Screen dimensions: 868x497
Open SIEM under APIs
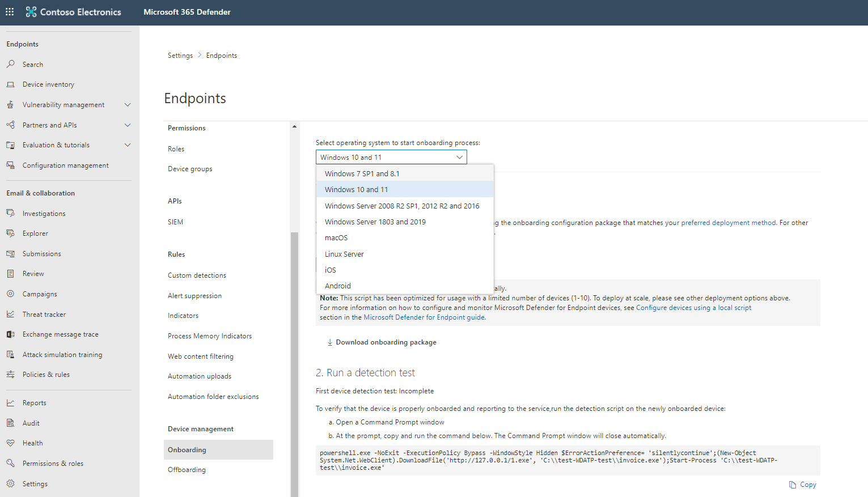tap(175, 222)
